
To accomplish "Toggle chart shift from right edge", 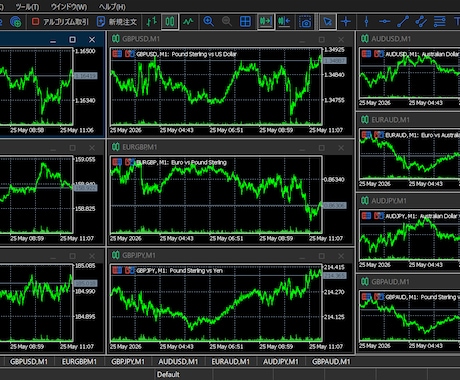I will [x=284, y=22].
